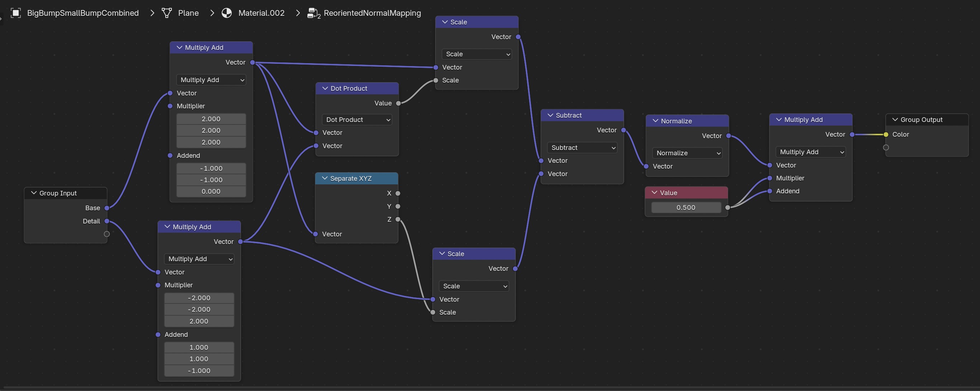Click the Z output socket on Separate XYZ

click(397, 220)
